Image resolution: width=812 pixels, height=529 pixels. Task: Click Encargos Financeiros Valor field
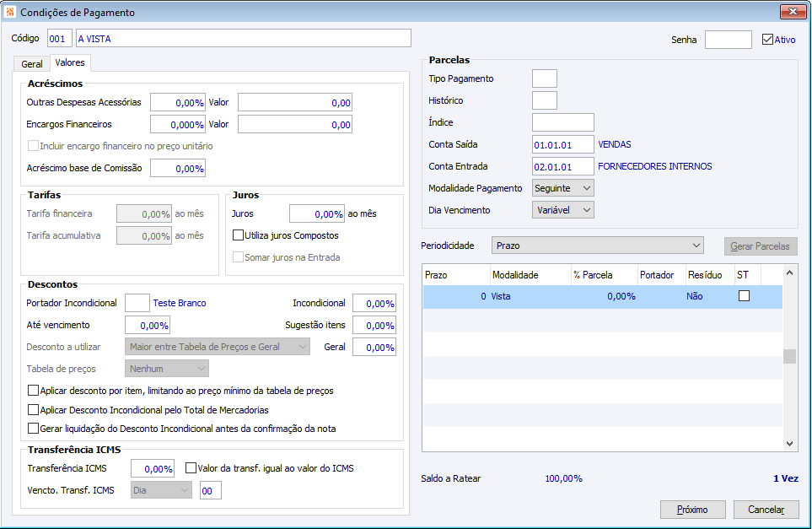point(295,124)
